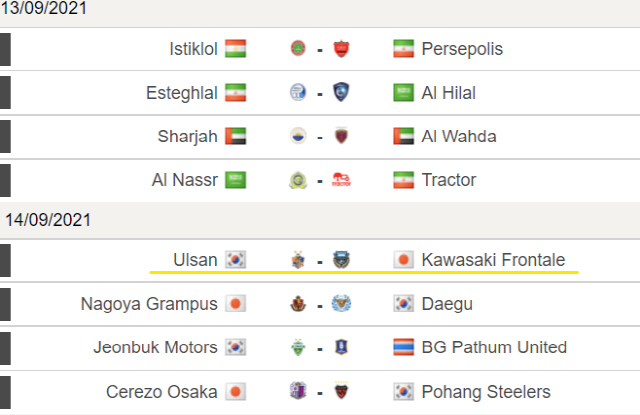Screen dimensions: 640x415
Task: Click the Thailand flag beside BG Pathum United
Action: [403, 347]
